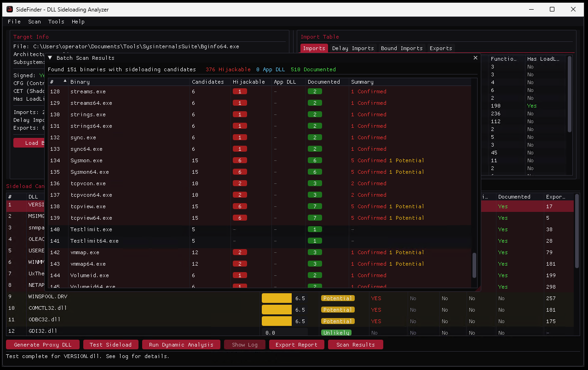Sort batch results by App DLL column
This screenshot has height=370, width=588.
point(288,82)
